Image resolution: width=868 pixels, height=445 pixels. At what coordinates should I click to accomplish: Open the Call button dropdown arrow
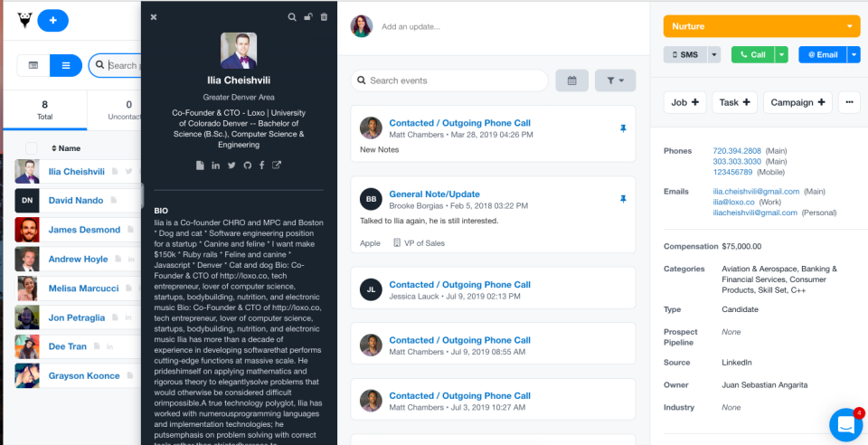[x=781, y=55]
